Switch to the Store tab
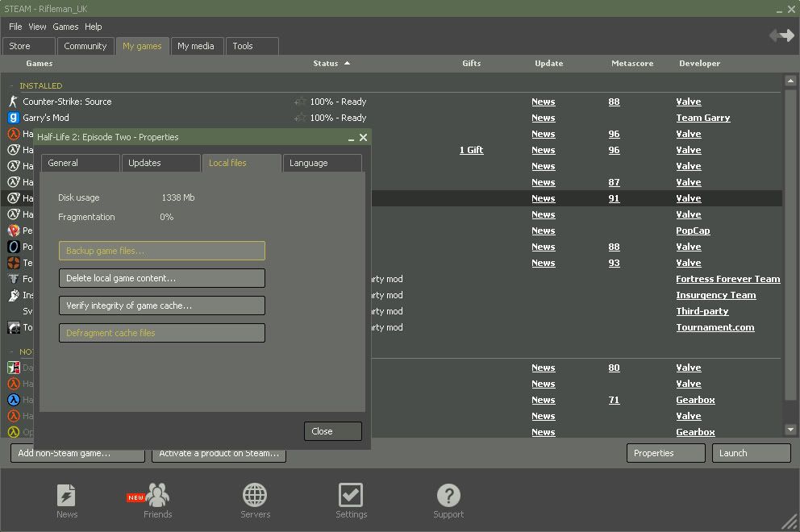800x532 pixels. pos(28,46)
